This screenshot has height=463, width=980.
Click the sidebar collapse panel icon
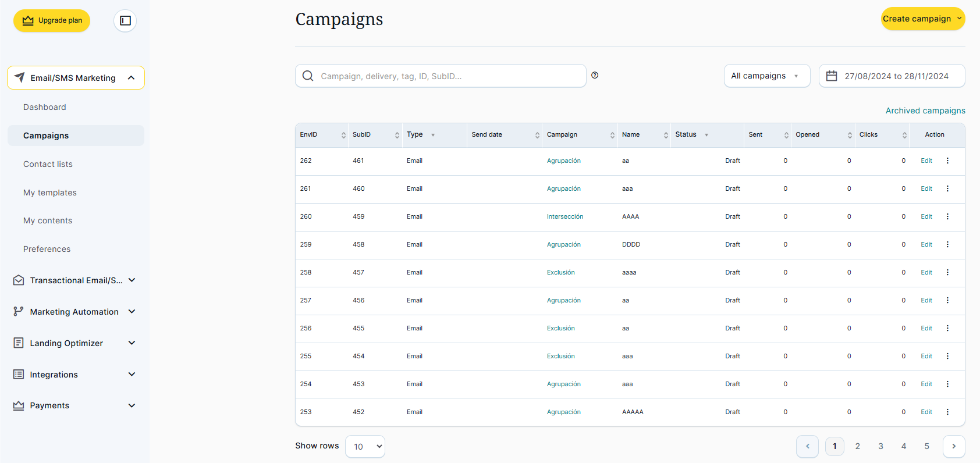coord(125,21)
